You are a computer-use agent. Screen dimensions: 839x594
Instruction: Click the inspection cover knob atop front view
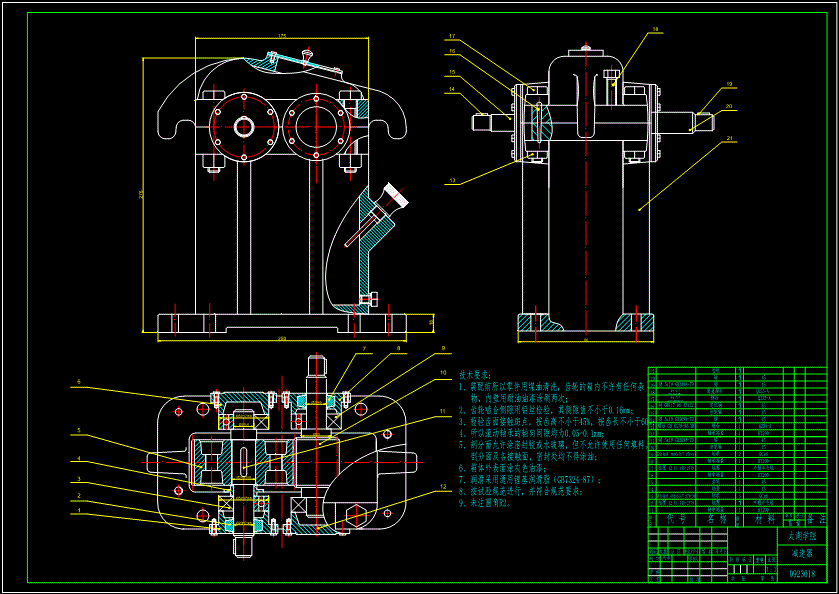pos(307,55)
